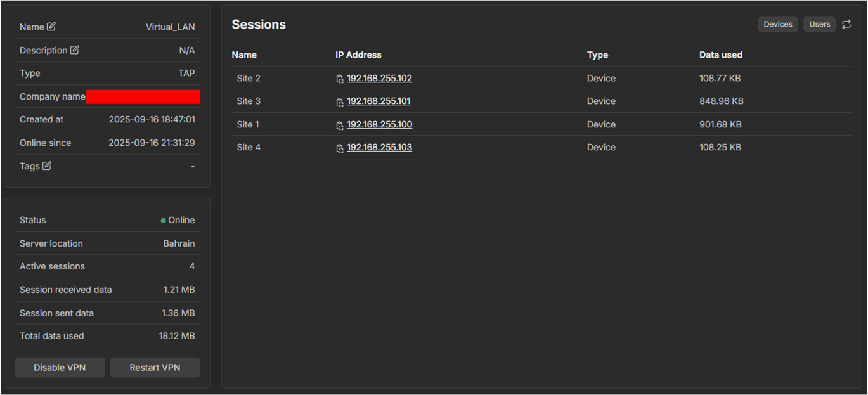Click the edit icon beside Description
This screenshot has height=395, width=868.
point(74,50)
